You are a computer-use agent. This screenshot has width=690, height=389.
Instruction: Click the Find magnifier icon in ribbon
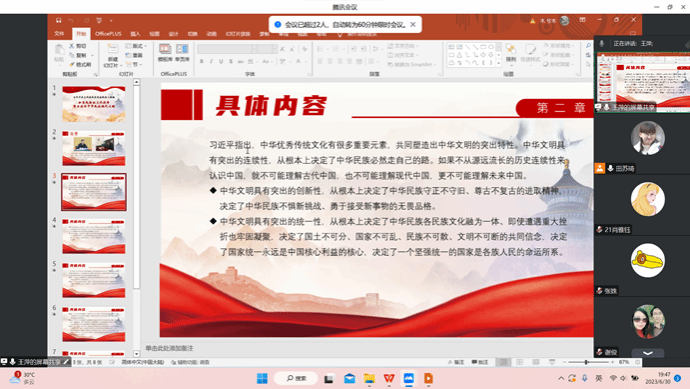[x=588, y=46]
